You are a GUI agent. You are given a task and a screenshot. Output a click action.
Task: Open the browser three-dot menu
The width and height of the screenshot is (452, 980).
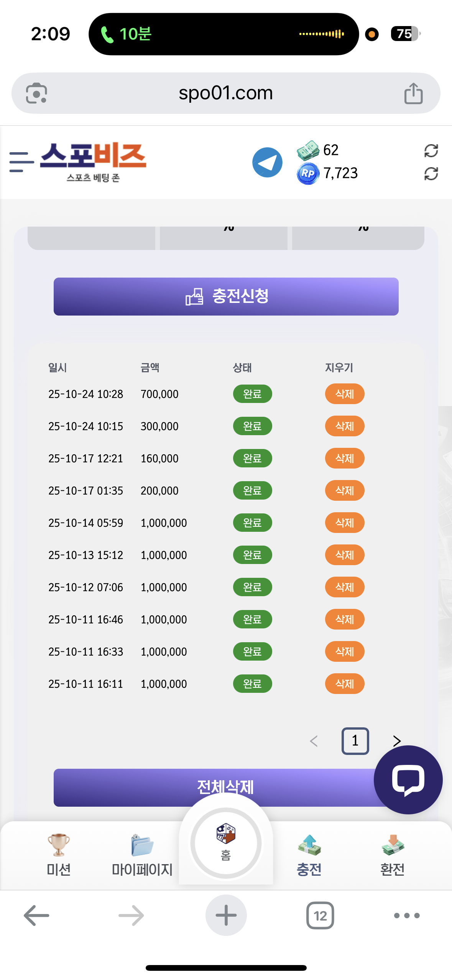pyautogui.click(x=407, y=916)
